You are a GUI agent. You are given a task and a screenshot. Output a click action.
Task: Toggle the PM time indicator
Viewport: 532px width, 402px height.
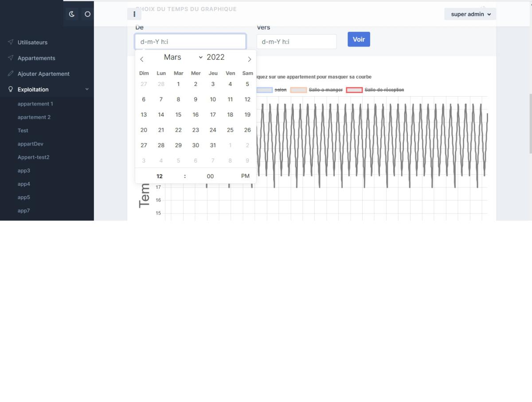click(245, 176)
